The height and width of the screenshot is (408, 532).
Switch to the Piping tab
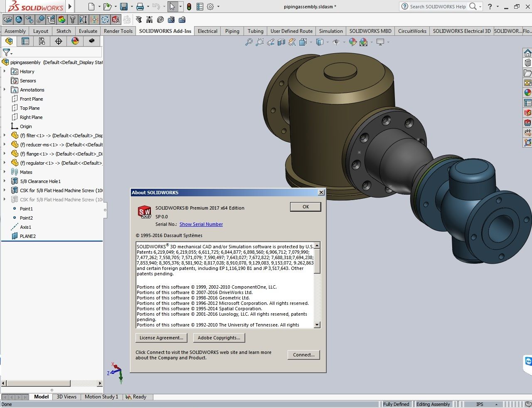(232, 31)
